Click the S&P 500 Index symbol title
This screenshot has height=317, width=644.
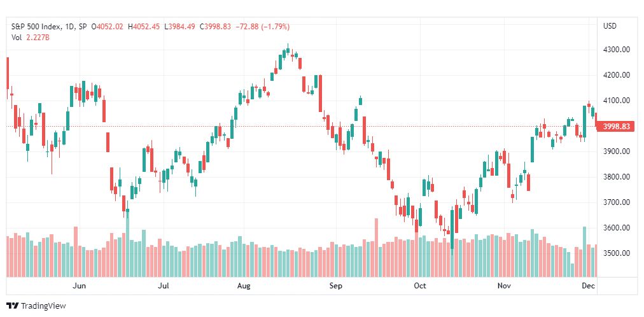point(36,27)
